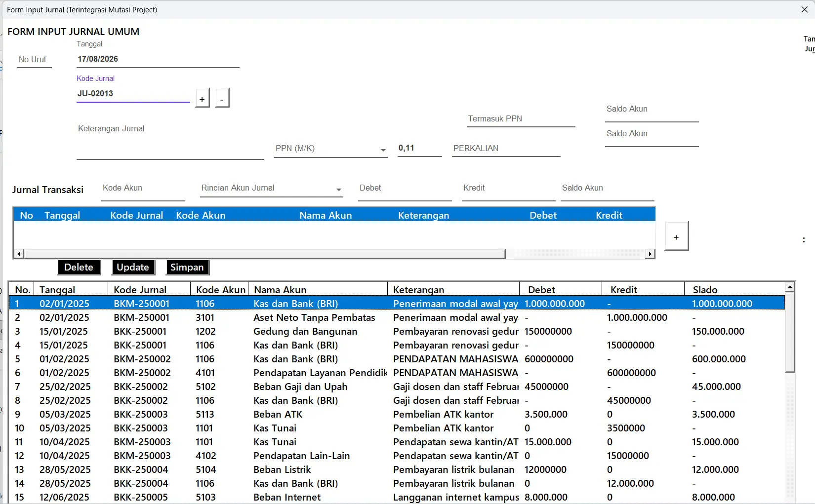Viewport: 815px width, 504px height.
Task: Click date 12/06/2025 in row 15
Action: click(64, 497)
